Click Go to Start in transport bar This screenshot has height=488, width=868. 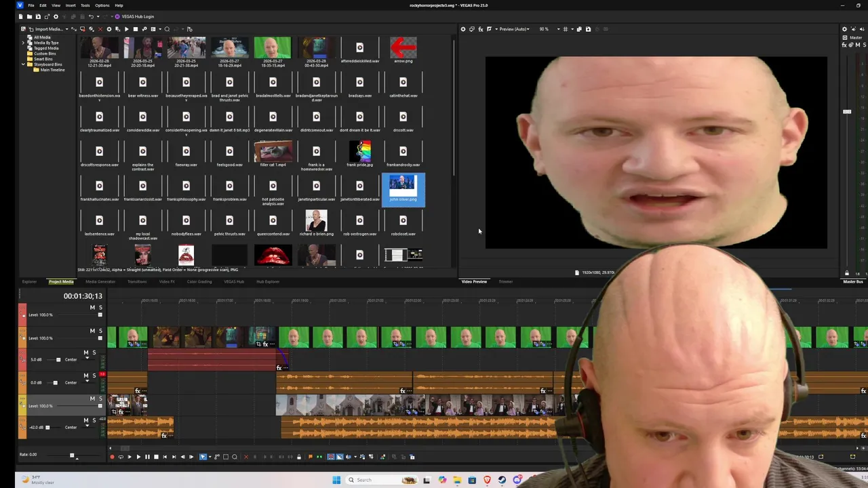[165, 457]
